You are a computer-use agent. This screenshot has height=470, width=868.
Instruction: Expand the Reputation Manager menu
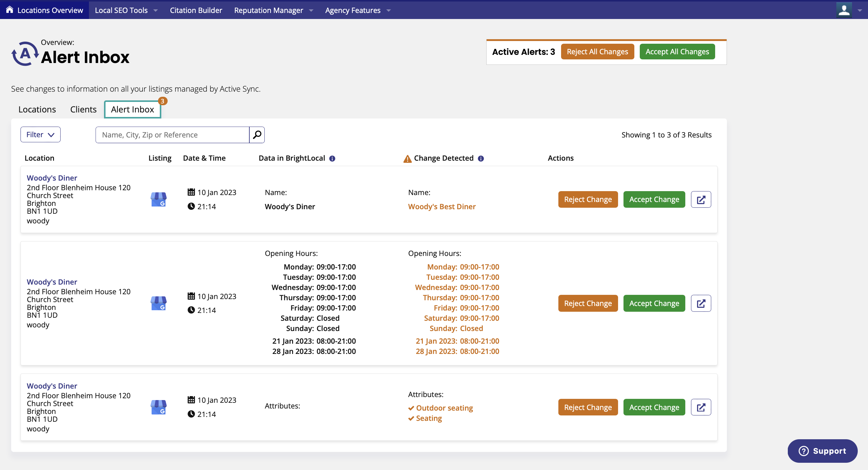[x=273, y=10]
